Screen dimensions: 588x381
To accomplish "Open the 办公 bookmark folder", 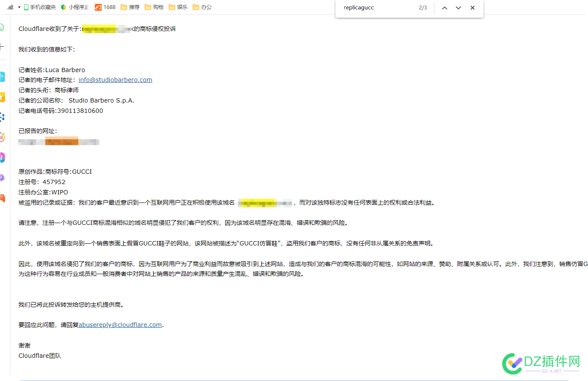I will pyautogui.click(x=202, y=7).
